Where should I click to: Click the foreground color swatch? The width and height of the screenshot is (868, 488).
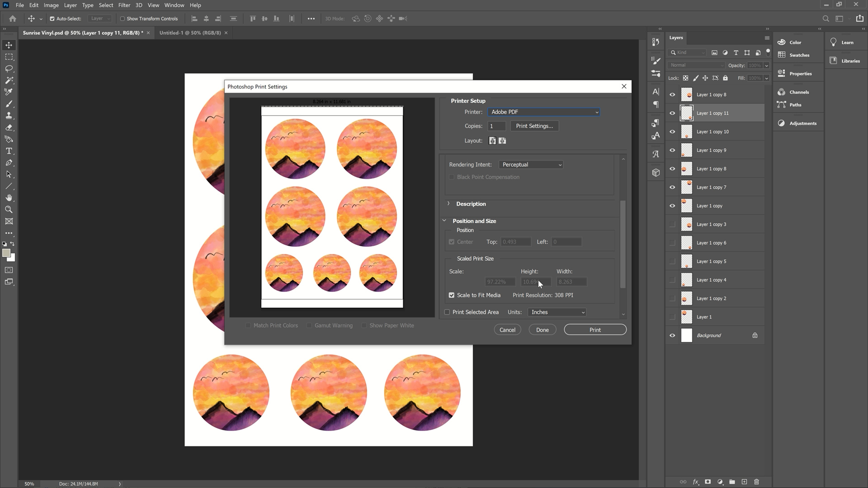(6, 252)
